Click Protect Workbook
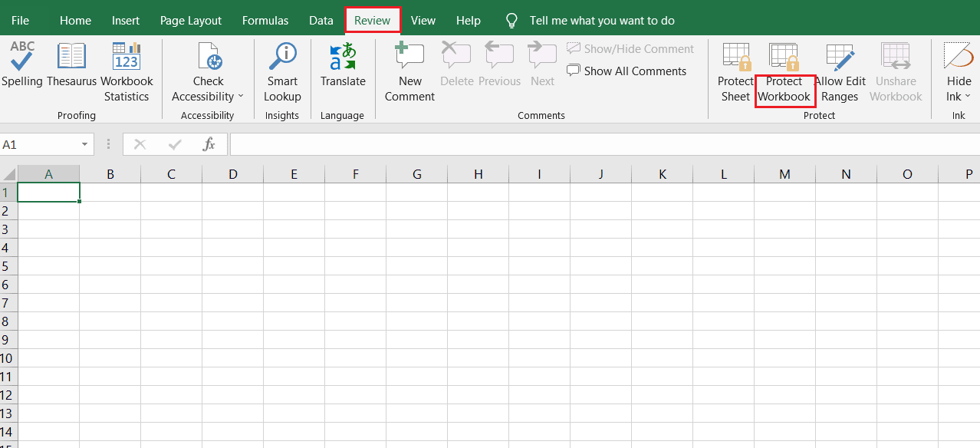The width and height of the screenshot is (980, 448). [x=784, y=71]
